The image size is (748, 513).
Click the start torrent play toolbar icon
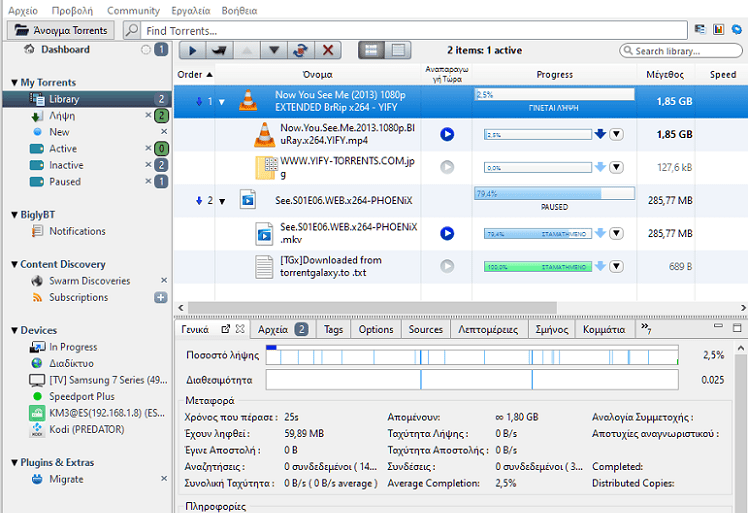click(x=193, y=50)
